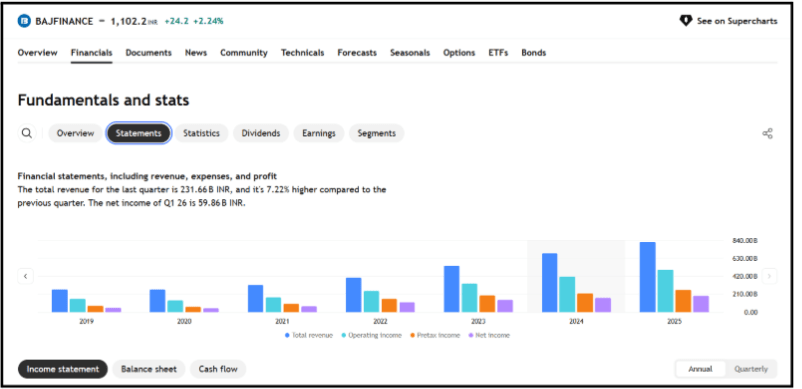Screen dimensions: 802x389
Task: Select the Dividends pill
Action: (x=261, y=133)
